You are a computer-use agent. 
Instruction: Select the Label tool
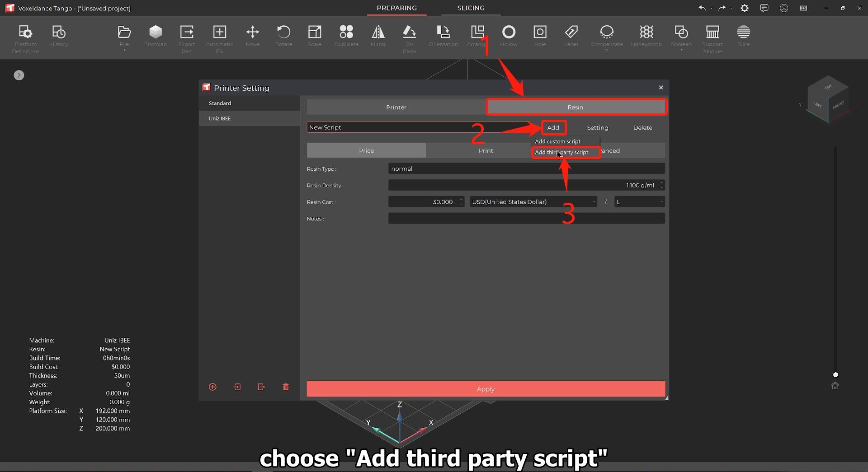[571, 36]
